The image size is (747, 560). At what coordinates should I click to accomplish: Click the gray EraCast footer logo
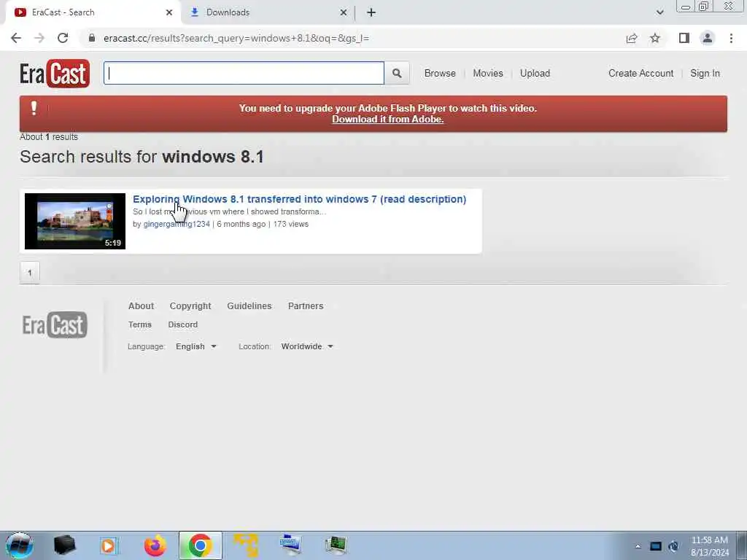(x=55, y=325)
